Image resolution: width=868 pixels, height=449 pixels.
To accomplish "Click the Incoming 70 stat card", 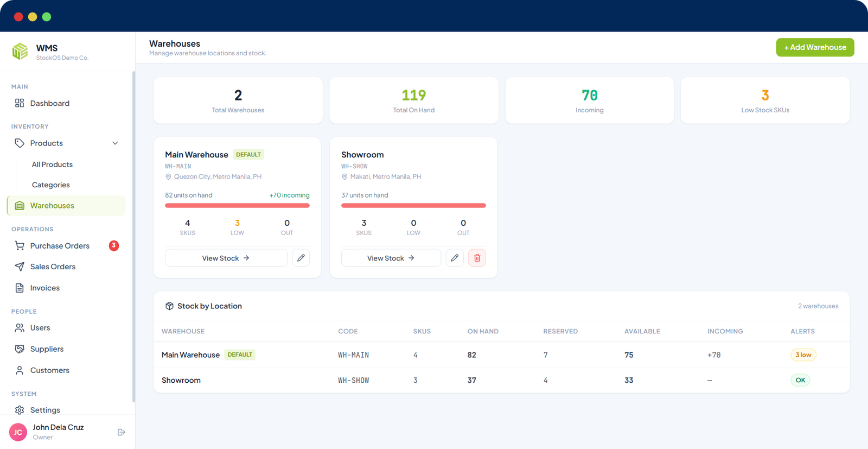I will click(590, 100).
